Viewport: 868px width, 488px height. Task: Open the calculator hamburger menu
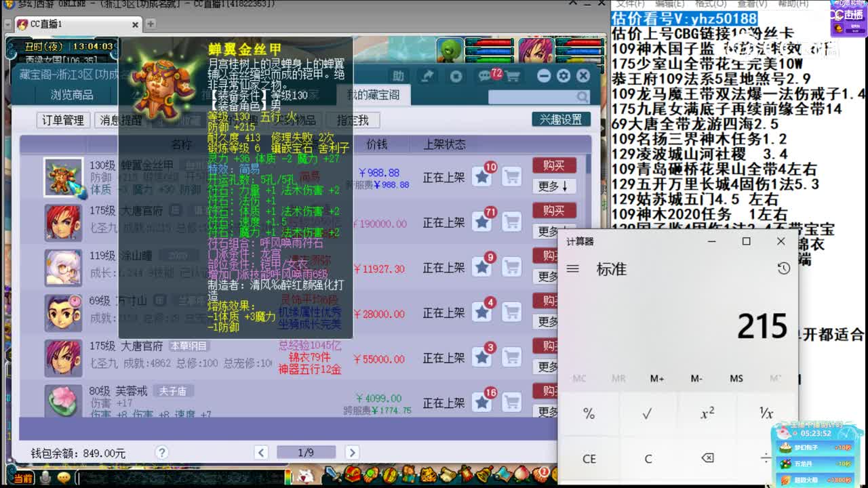click(x=573, y=268)
